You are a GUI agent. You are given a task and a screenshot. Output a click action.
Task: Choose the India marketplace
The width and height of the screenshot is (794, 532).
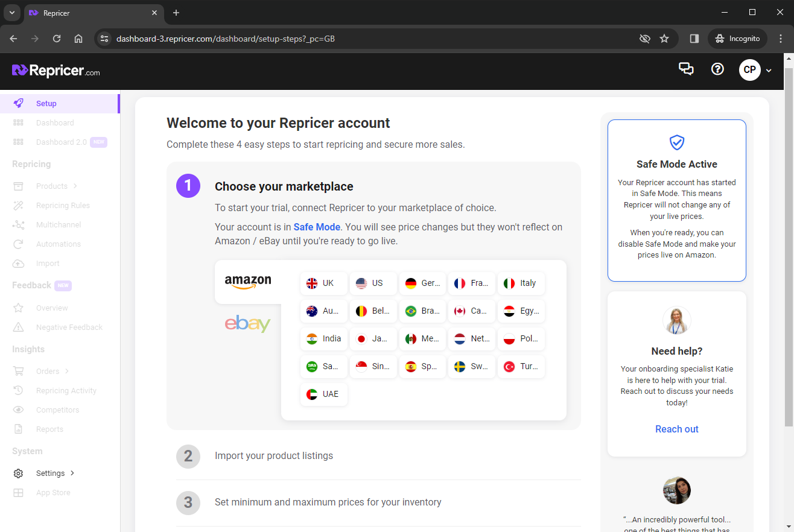(324, 338)
